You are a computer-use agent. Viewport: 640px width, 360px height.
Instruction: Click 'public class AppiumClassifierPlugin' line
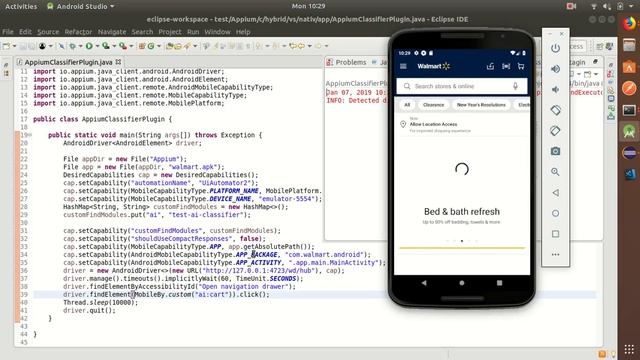(x=102, y=119)
